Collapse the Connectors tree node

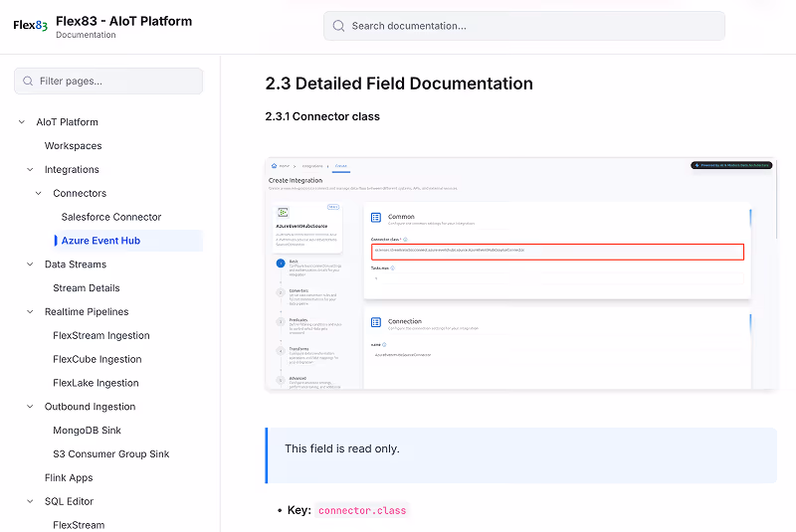click(x=39, y=193)
